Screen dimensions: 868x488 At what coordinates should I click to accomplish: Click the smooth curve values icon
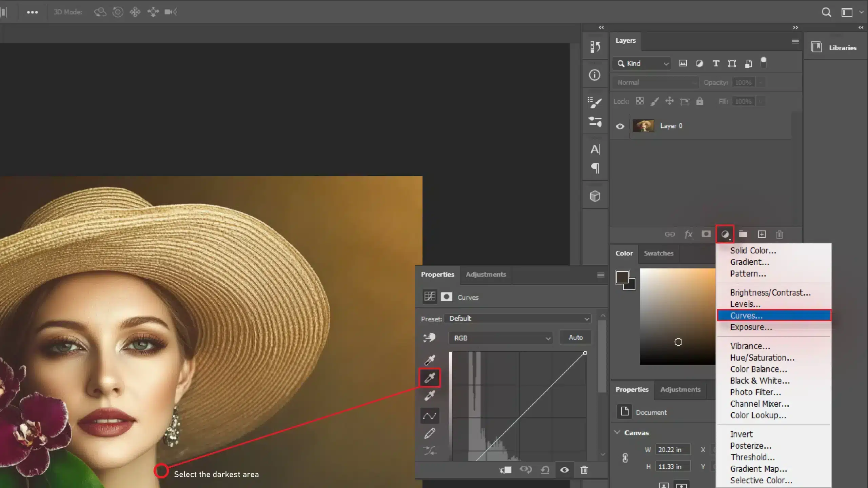[430, 451]
